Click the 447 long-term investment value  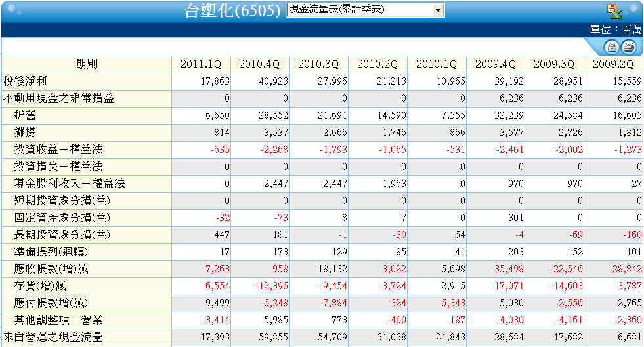coord(222,235)
